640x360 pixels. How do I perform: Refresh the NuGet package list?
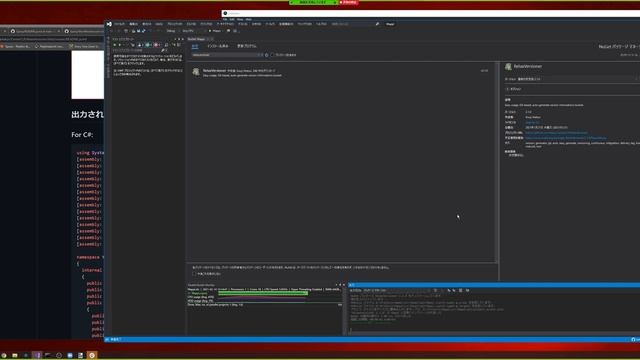click(x=267, y=55)
